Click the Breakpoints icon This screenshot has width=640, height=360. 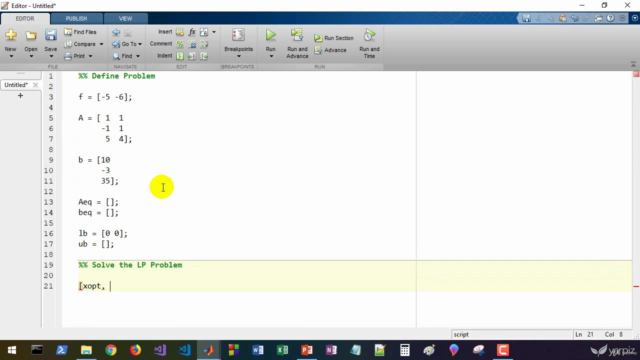(238, 35)
